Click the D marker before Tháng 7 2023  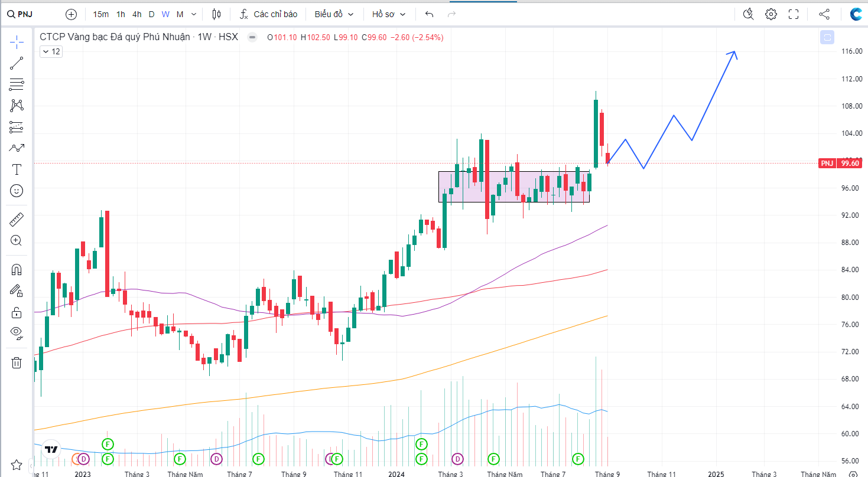[217, 459]
